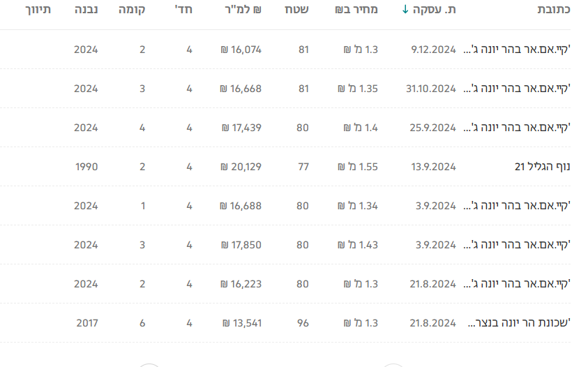Sort by the מחיר ב₪ column header
Image resolution: width=588 pixels, height=367 pixels.
tap(356, 10)
